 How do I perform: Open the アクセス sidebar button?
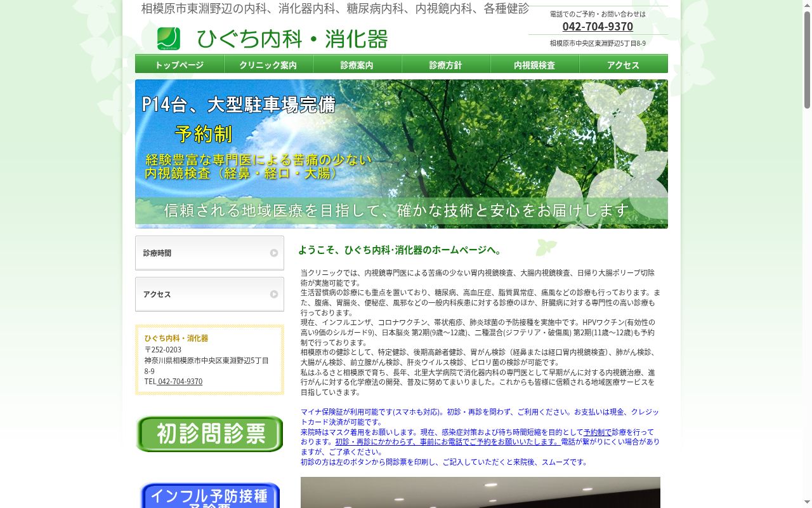pos(209,294)
